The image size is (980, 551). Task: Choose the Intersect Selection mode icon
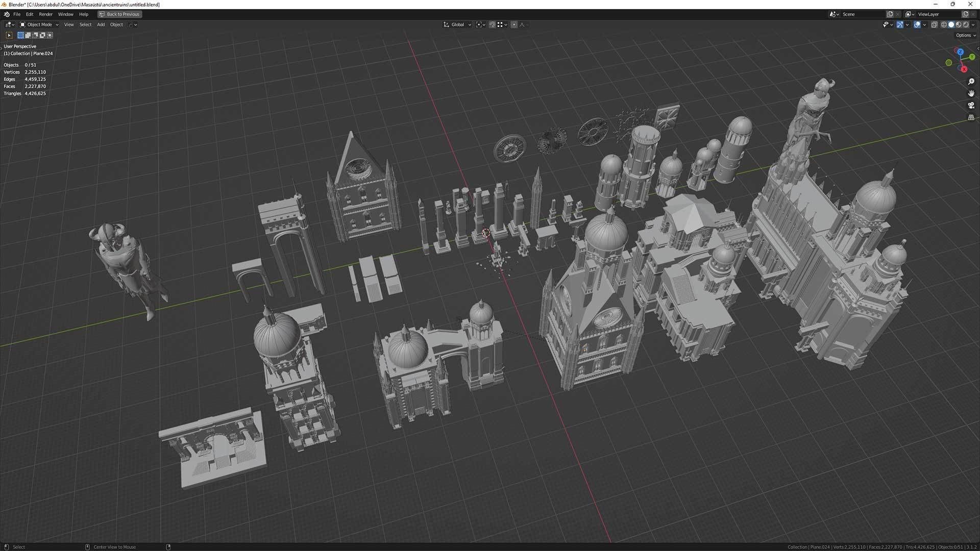[50, 35]
